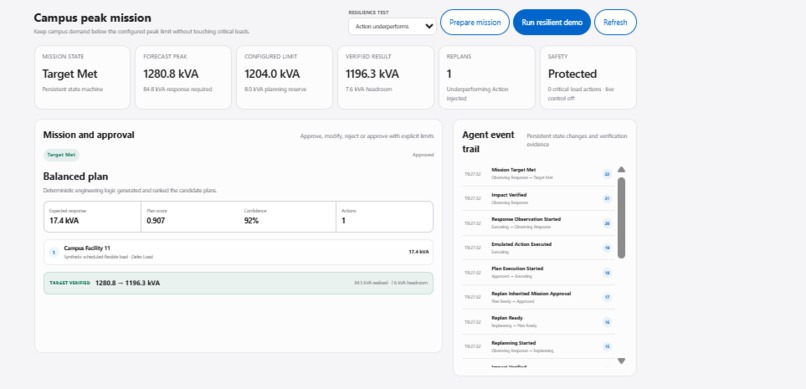This screenshot has width=806, height=389.
Task: Click the Balanced plan heading
Action: pyautogui.click(x=76, y=176)
